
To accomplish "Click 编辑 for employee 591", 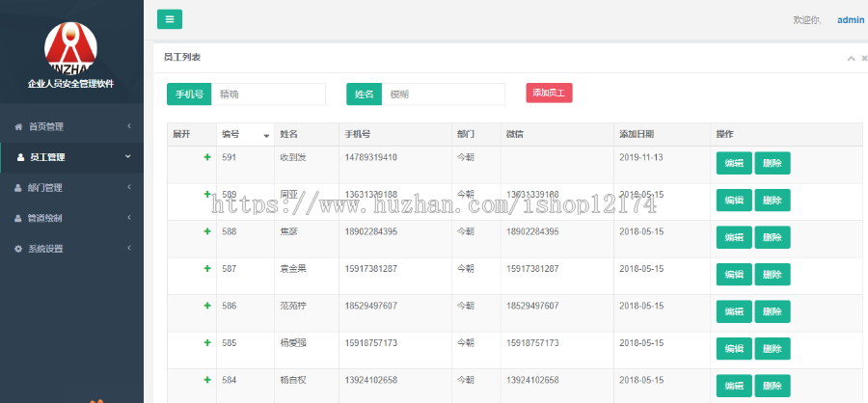I will 734,163.
